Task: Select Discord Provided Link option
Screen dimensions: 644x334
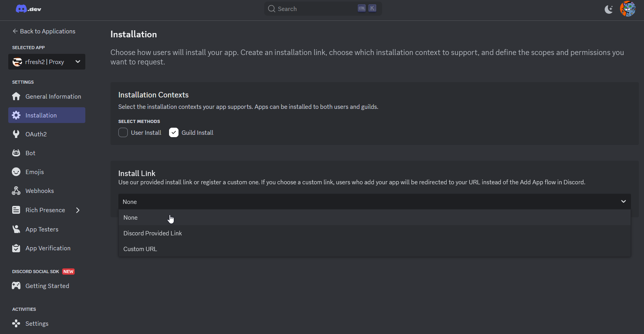Action: 153,233
